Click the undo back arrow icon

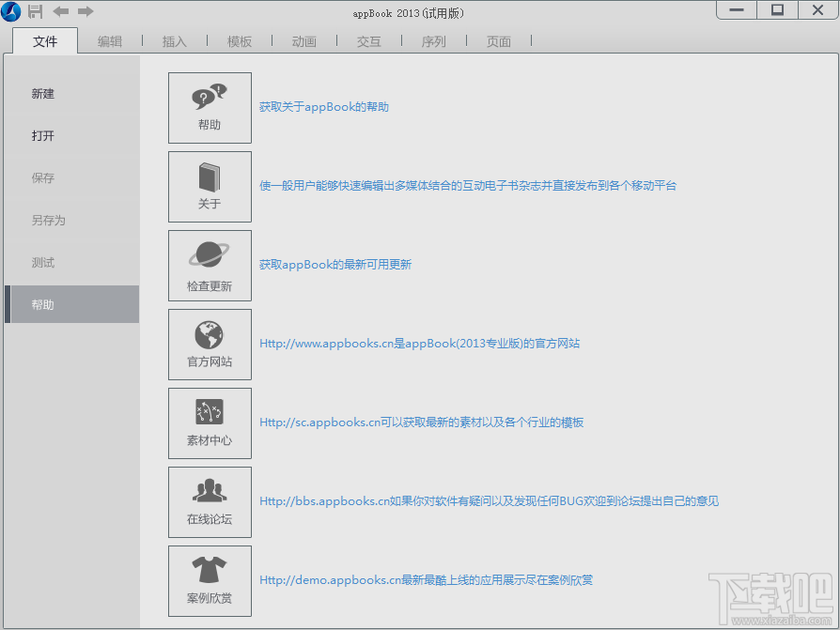60,11
